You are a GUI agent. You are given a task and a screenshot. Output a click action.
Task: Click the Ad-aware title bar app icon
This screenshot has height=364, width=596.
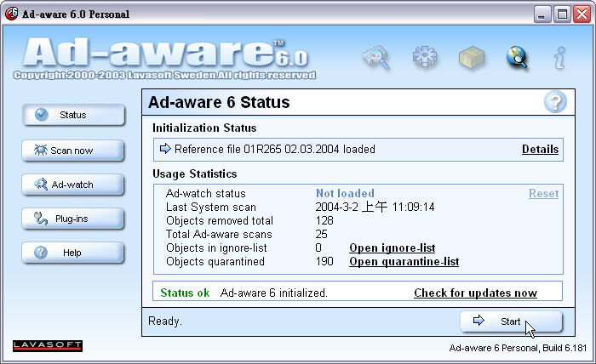pyautogui.click(x=12, y=14)
